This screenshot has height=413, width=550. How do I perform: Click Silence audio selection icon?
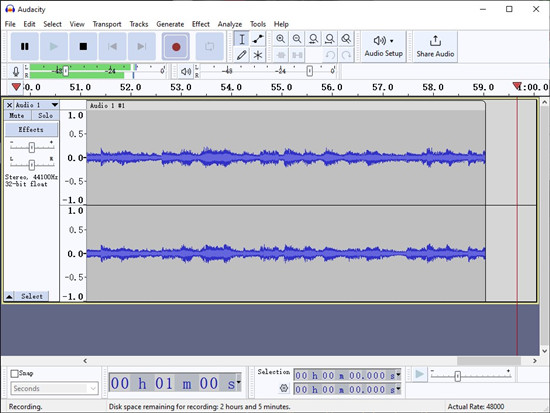(x=297, y=55)
